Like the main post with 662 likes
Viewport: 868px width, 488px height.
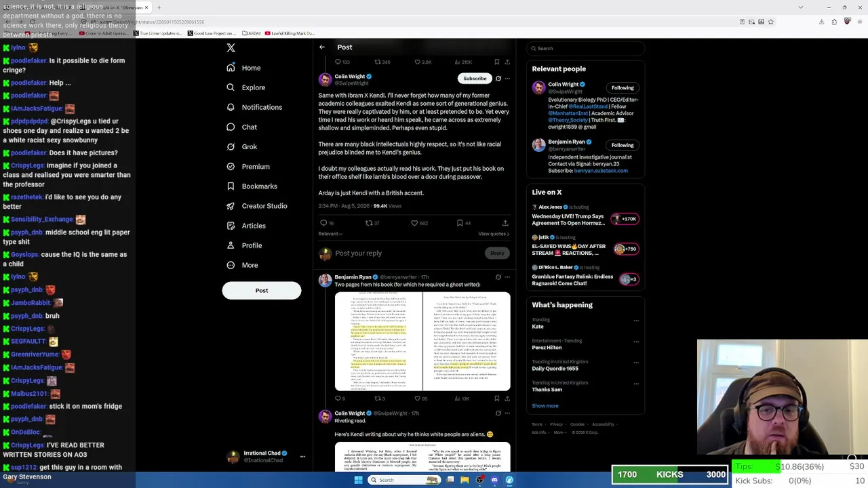(414, 223)
